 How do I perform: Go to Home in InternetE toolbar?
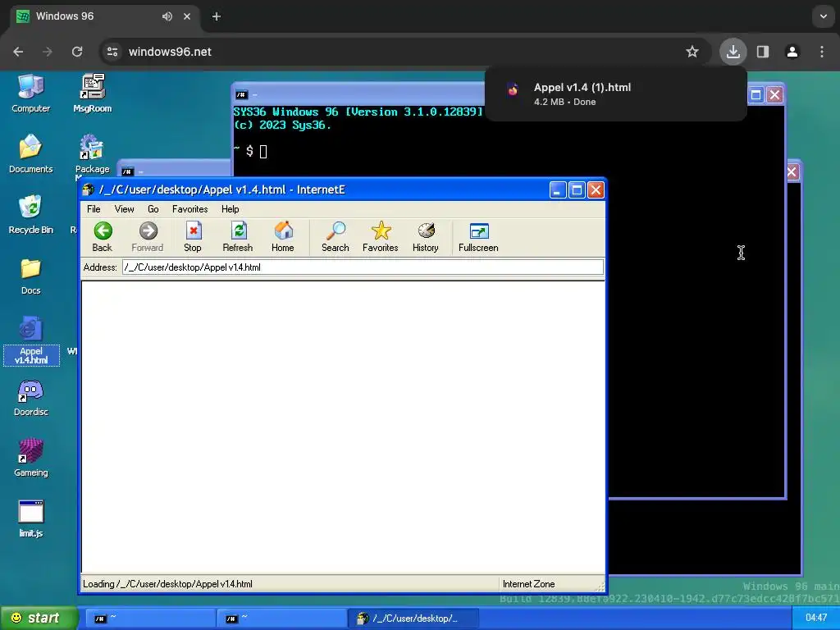pos(283,237)
